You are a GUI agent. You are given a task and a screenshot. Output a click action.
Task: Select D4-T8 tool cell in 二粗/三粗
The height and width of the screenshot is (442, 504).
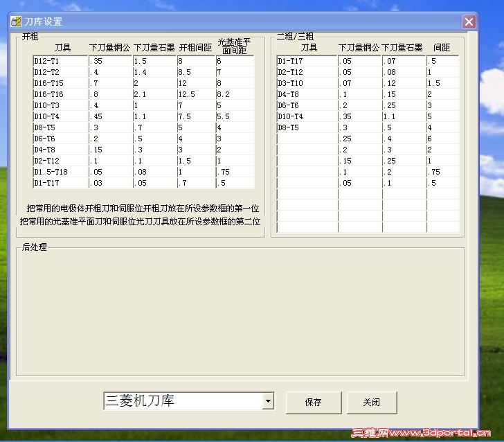(307, 94)
